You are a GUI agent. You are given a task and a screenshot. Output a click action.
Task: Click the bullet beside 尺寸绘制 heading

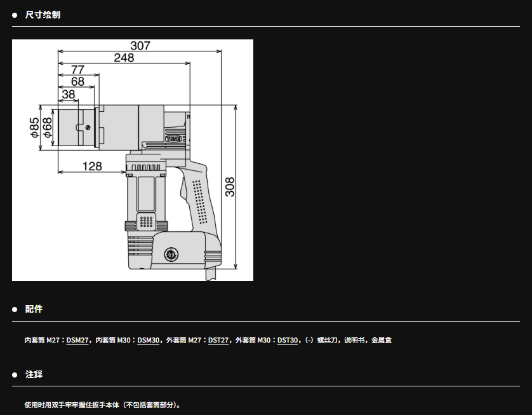coord(15,15)
